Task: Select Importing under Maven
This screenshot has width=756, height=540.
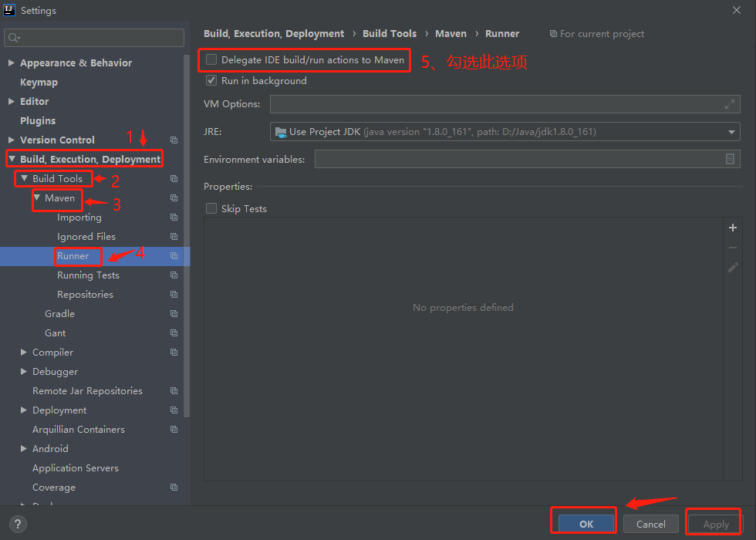Action: pos(79,217)
